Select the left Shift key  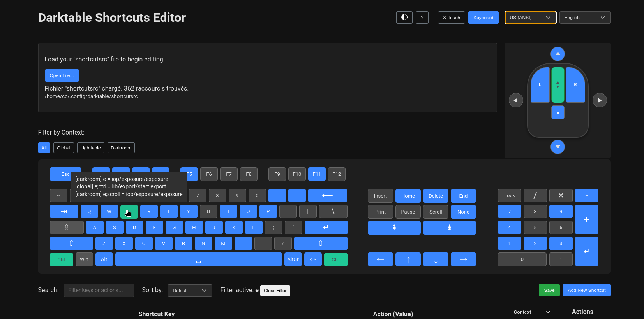71,244
